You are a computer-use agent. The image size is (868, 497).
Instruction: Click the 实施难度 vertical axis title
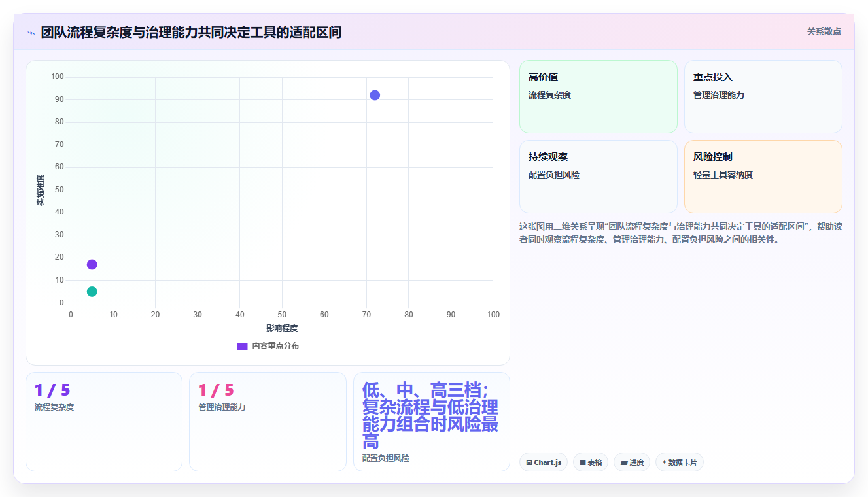pyautogui.click(x=41, y=190)
